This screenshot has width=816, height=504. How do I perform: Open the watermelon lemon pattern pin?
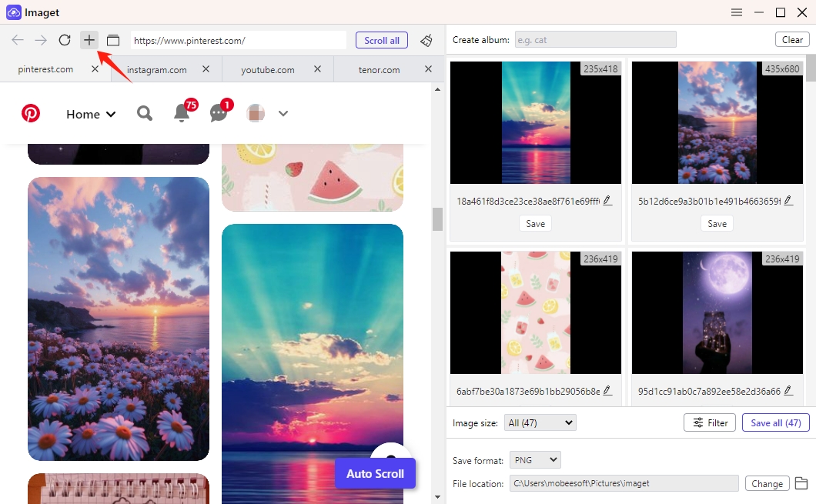point(313,178)
